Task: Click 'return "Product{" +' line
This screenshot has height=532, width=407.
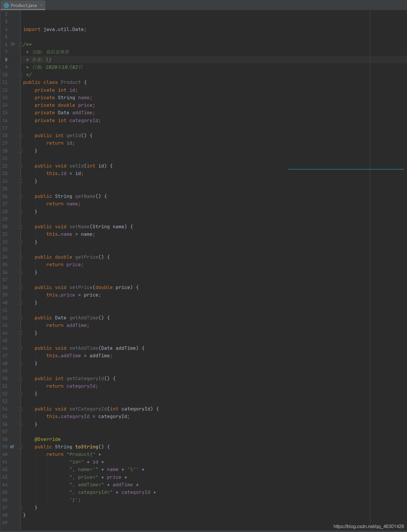Action: (74, 454)
